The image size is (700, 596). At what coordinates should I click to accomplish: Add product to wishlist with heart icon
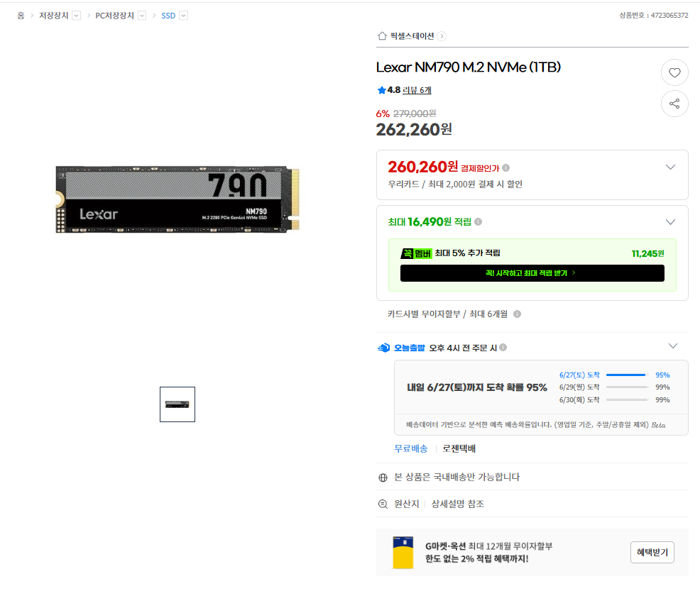pyautogui.click(x=674, y=72)
